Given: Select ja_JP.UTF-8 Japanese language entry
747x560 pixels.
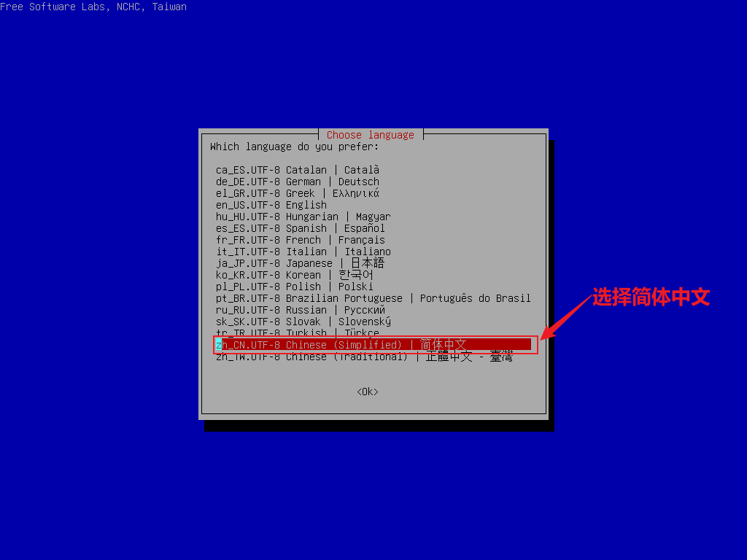Looking at the screenshot, I should coord(300,263).
